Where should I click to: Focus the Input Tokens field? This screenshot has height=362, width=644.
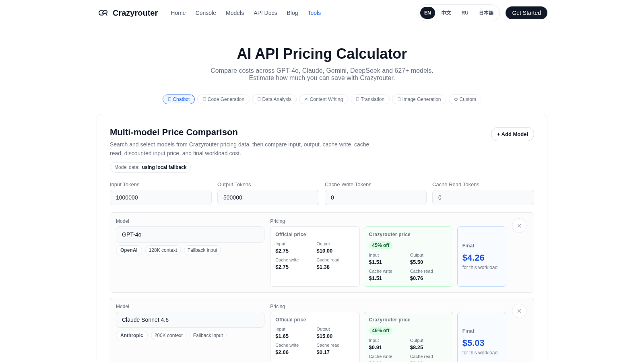(x=161, y=197)
